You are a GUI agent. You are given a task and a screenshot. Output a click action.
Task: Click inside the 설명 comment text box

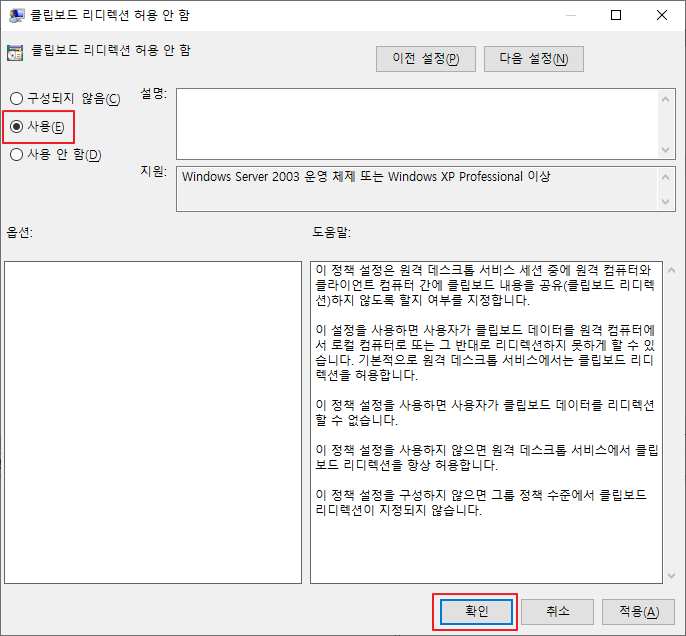click(x=417, y=124)
